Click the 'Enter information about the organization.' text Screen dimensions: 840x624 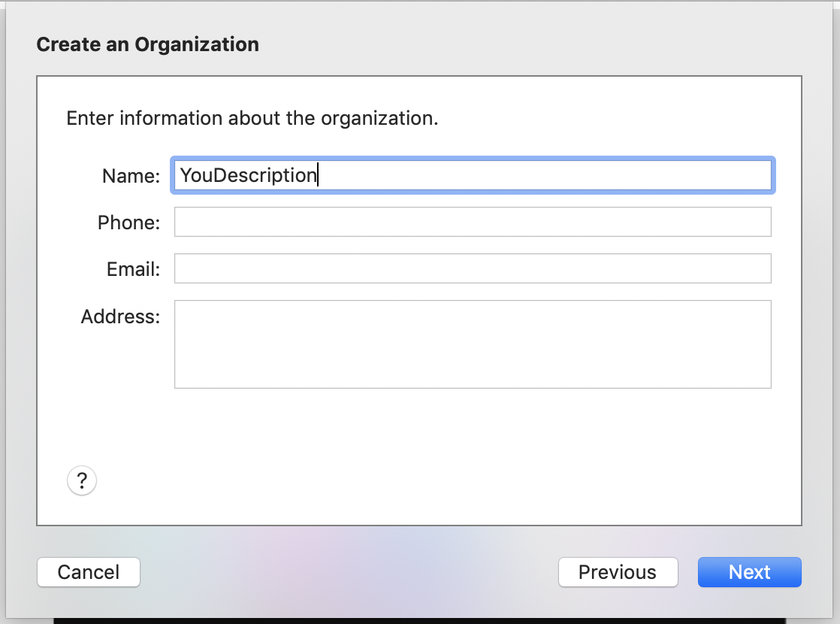tap(252, 118)
